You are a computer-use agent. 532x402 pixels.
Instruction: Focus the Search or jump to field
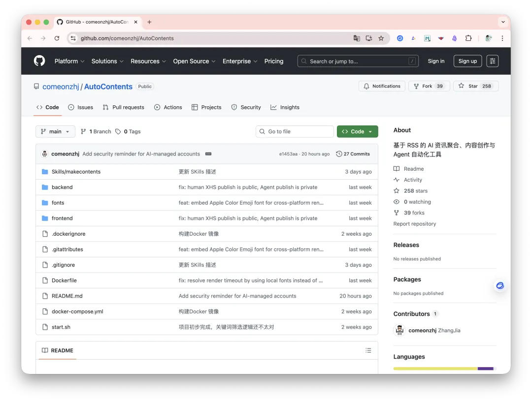pyautogui.click(x=358, y=61)
